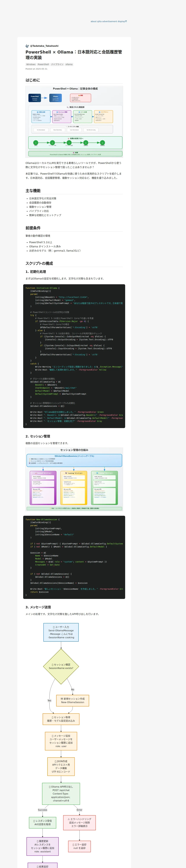The height and width of the screenshot is (868, 186).
Task: Click the flowchart node 'エラーハンドリング 追加メッセージ削除'
Action: click(x=79, y=823)
